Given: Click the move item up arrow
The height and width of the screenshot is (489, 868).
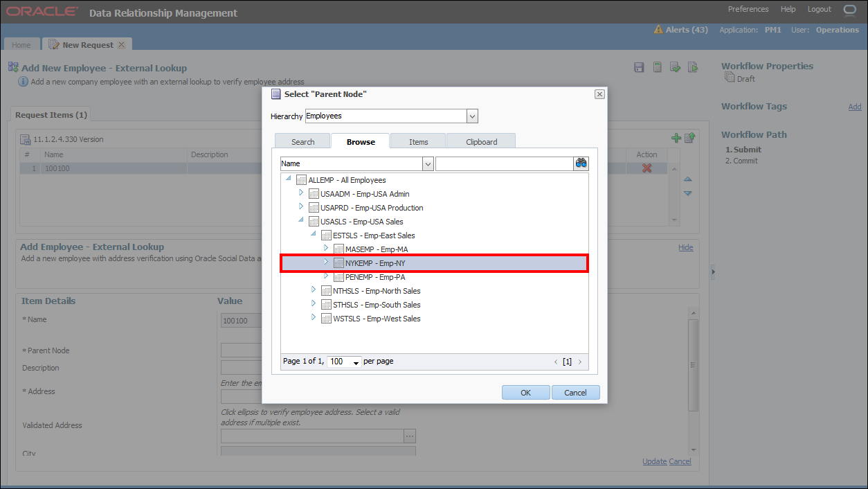Looking at the screenshot, I should (687, 179).
